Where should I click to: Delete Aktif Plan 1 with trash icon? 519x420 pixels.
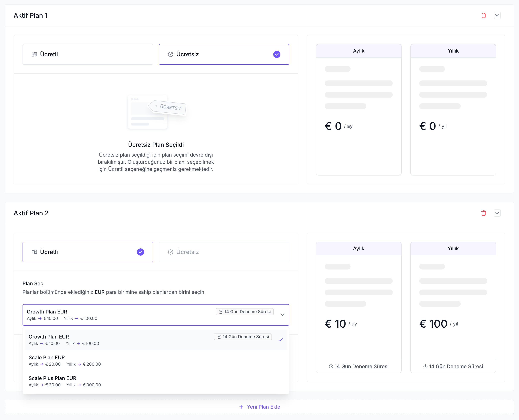pyautogui.click(x=483, y=16)
